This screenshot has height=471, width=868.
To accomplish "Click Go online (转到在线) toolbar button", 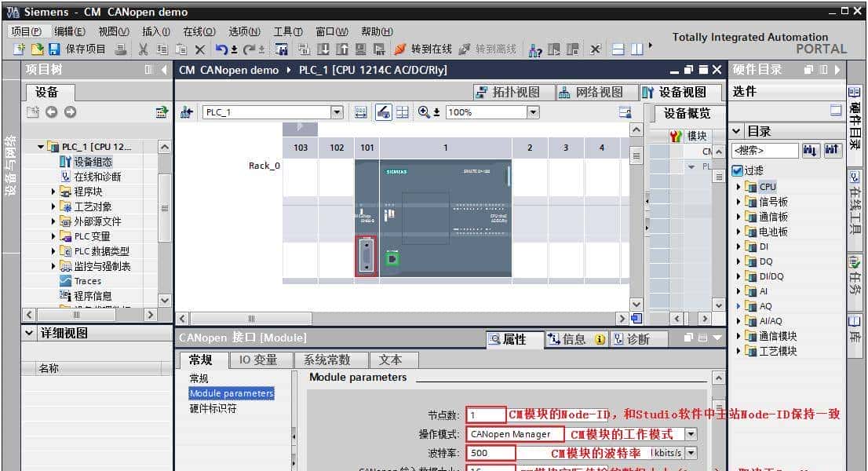I will tap(423, 49).
